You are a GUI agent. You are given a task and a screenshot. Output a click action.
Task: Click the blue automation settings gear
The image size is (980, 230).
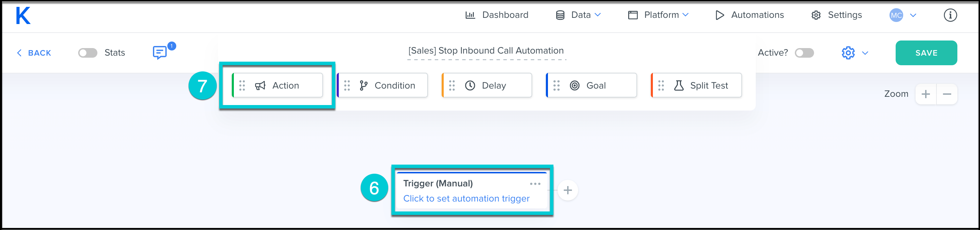click(848, 53)
